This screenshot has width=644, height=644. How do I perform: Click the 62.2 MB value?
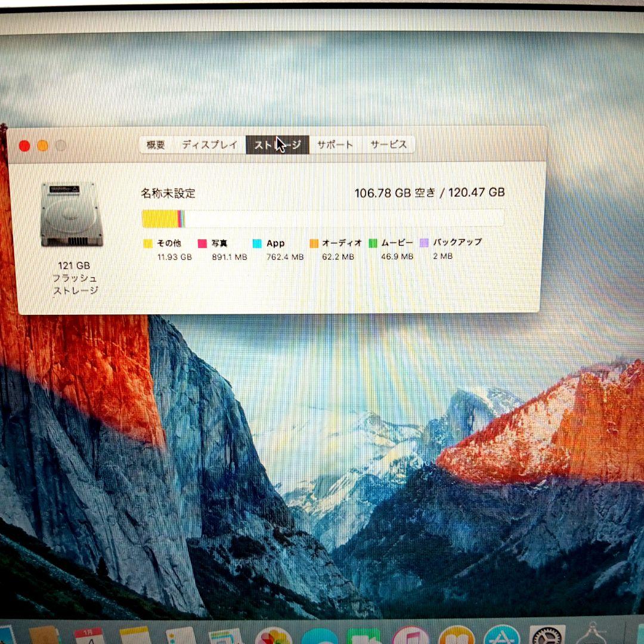click(338, 257)
